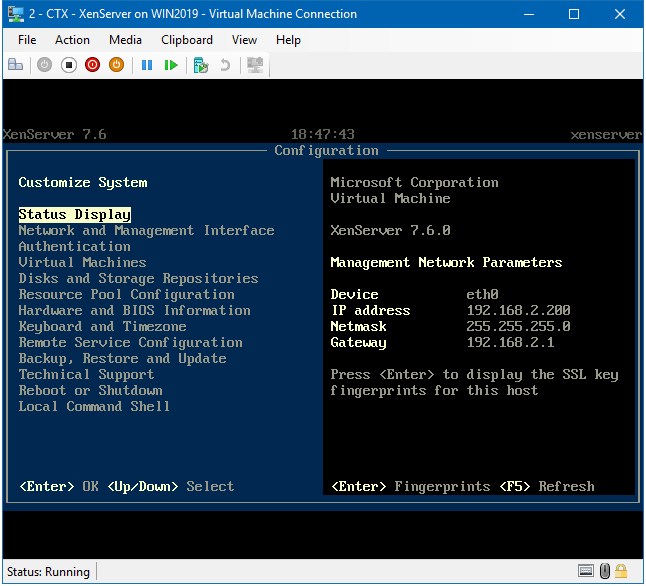Click the IP address 192.168.2.200
This screenshot has height=586, width=646.
click(518, 310)
